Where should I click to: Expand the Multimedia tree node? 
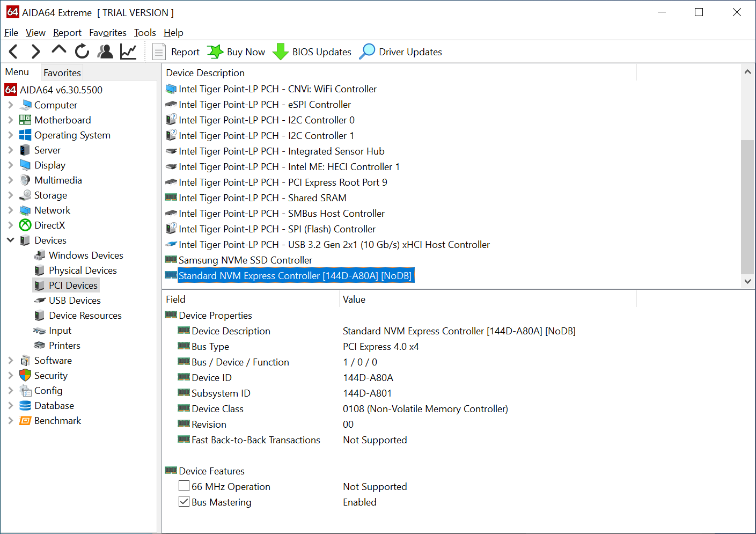click(x=11, y=180)
